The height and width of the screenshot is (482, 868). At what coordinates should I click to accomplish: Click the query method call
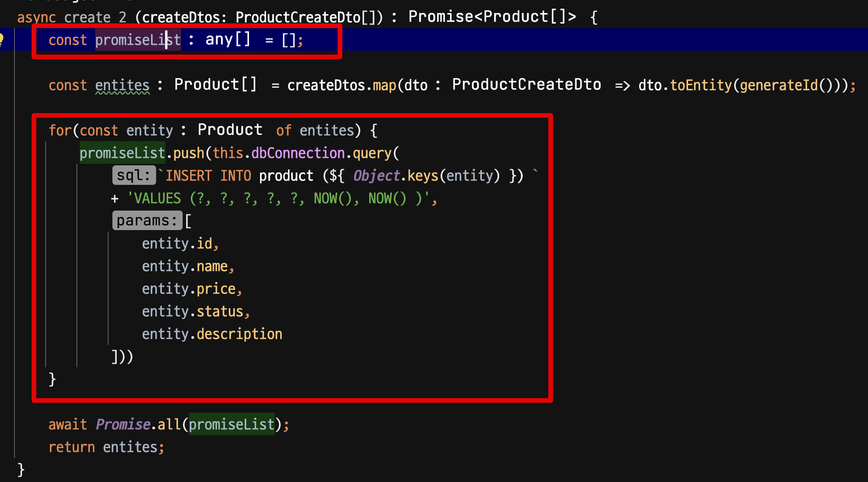pos(372,153)
